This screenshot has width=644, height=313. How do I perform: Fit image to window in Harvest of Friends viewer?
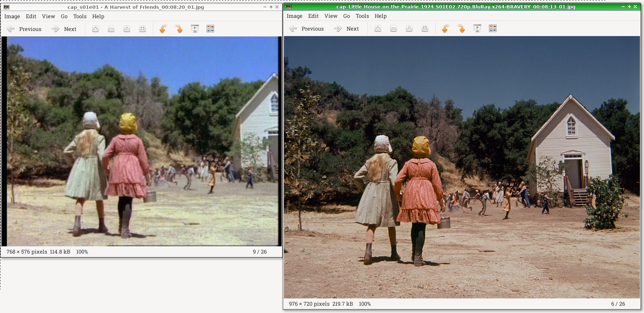tap(142, 29)
